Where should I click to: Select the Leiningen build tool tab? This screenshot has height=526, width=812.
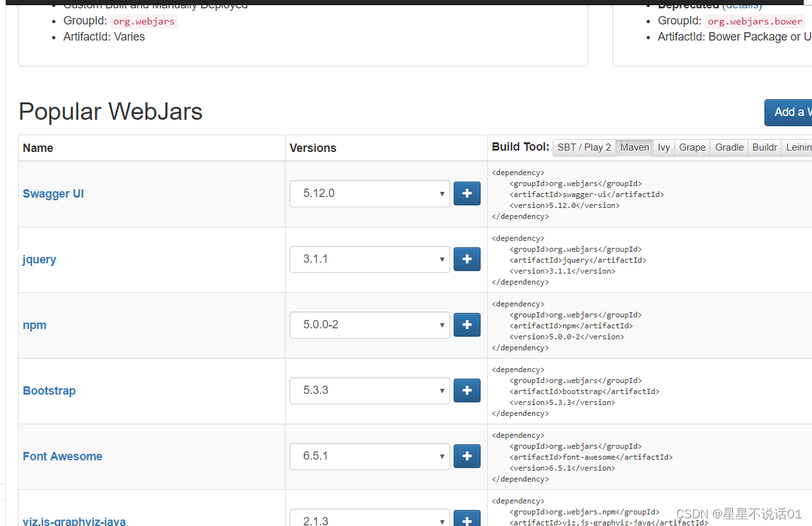pyautogui.click(x=798, y=147)
